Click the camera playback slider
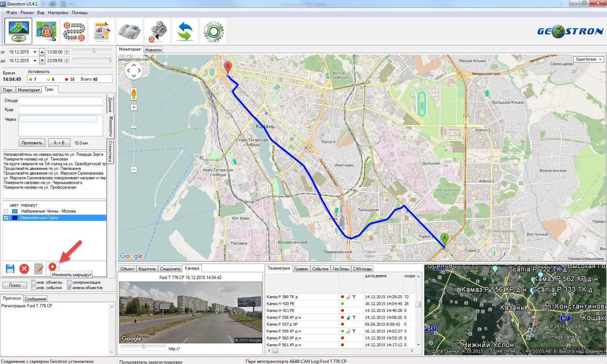Viewport: 607px width, 364px height. tap(143, 347)
